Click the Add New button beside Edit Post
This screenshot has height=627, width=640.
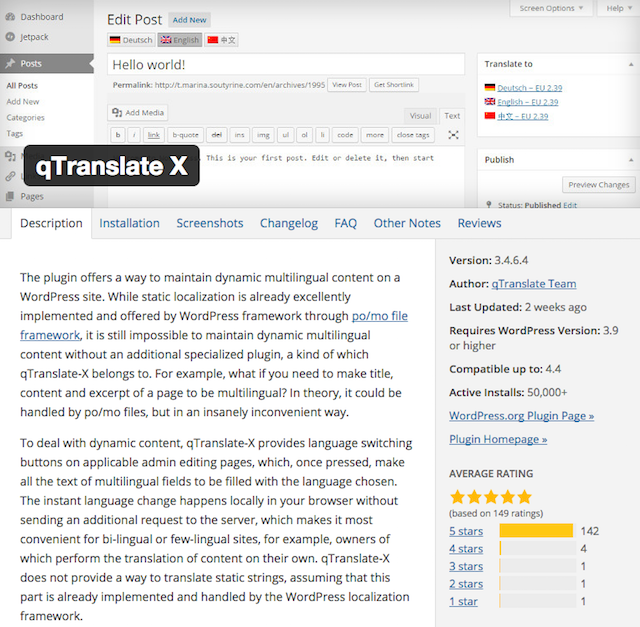(x=189, y=20)
